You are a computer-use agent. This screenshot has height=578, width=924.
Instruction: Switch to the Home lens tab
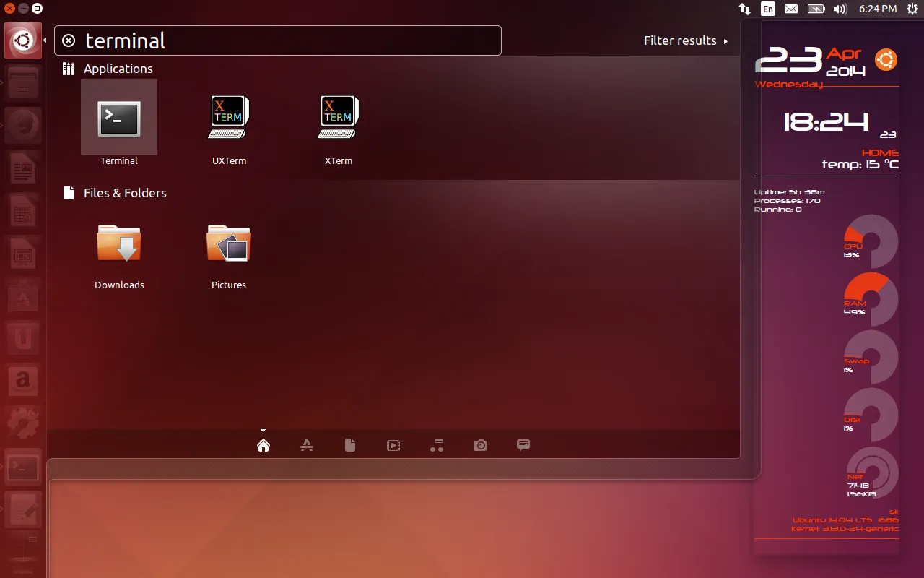point(263,445)
